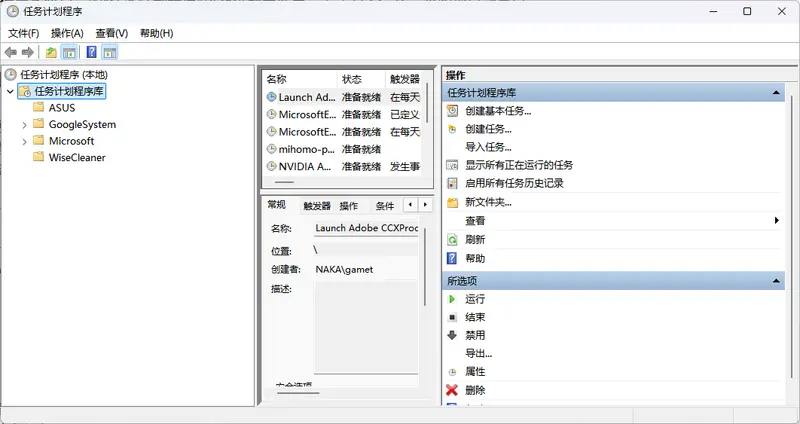Click the up-one-level folder toolbar icon

click(x=51, y=52)
